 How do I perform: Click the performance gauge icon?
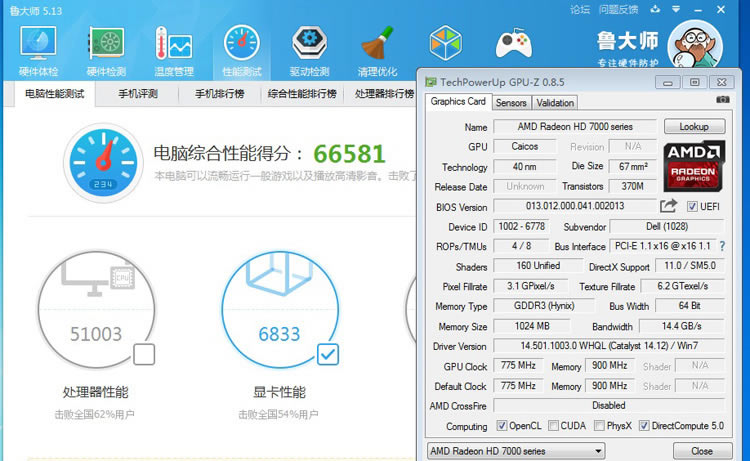pos(103,163)
